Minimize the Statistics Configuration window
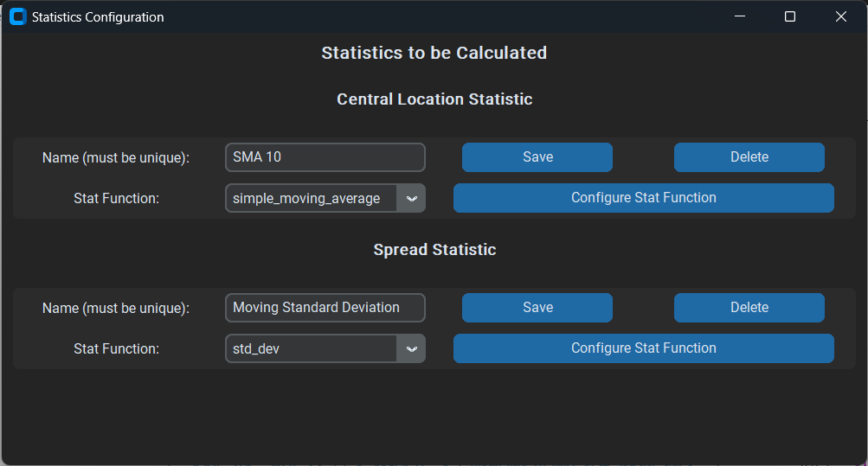The width and height of the screenshot is (868, 466). (740, 16)
